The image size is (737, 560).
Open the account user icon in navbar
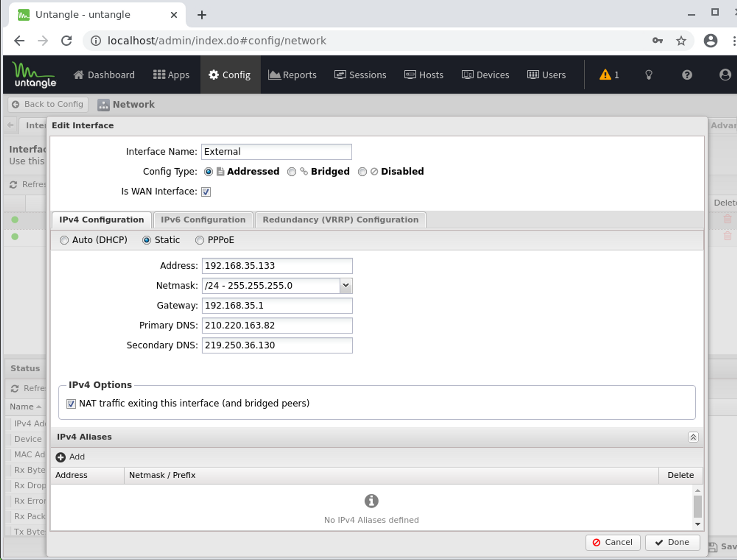coord(725,75)
